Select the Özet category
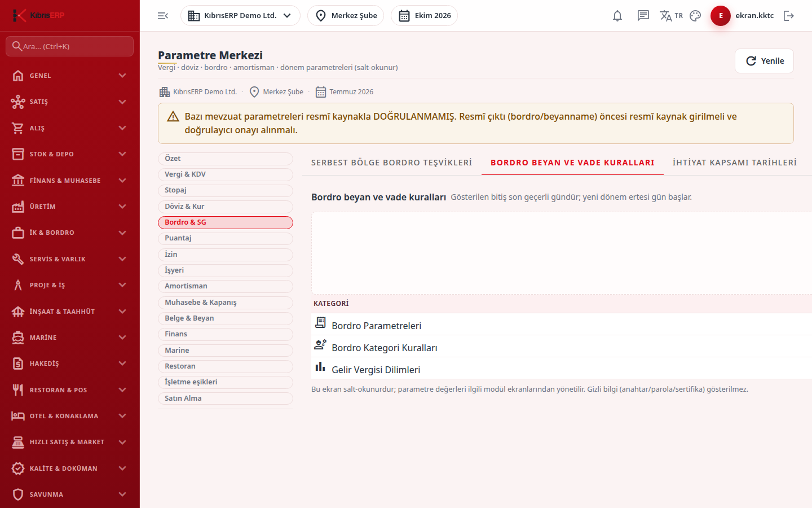The height and width of the screenshot is (508, 812). tap(226, 159)
